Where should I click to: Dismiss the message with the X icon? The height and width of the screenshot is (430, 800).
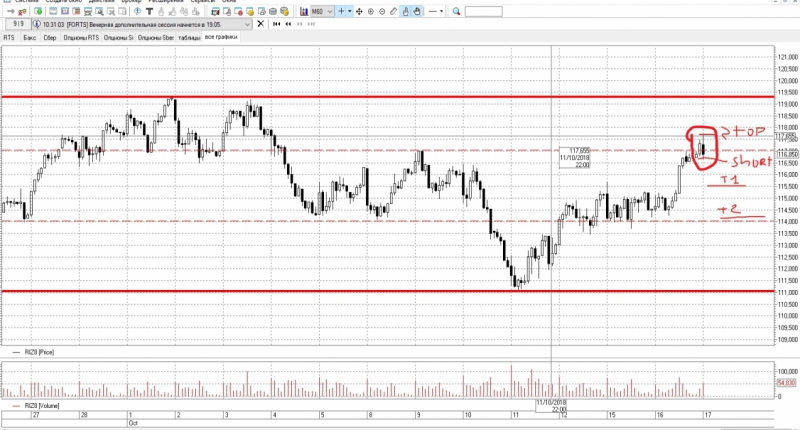(x=260, y=24)
